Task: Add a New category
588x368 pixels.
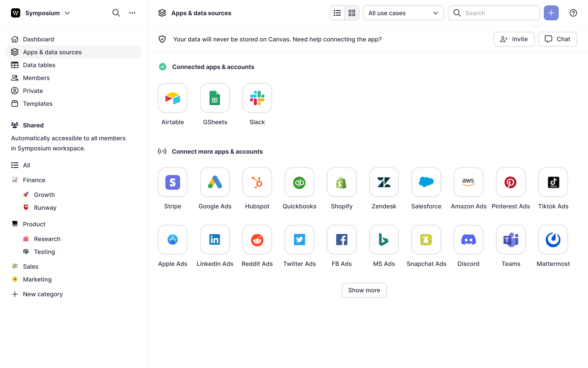Action: pos(37,294)
